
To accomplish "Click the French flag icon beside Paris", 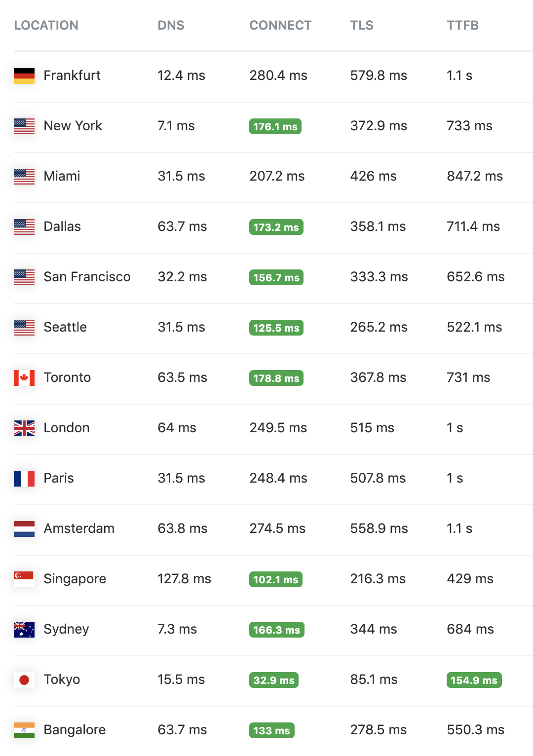I will pos(24,478).
